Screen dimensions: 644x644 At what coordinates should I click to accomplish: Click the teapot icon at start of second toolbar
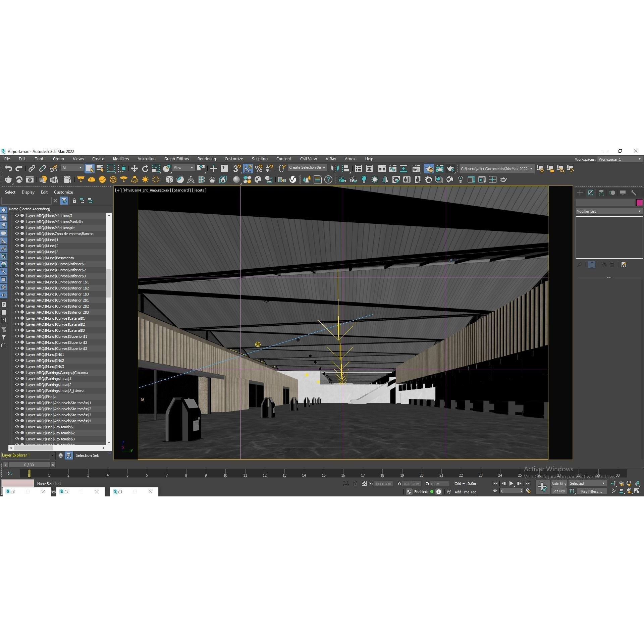click(8, 180)
